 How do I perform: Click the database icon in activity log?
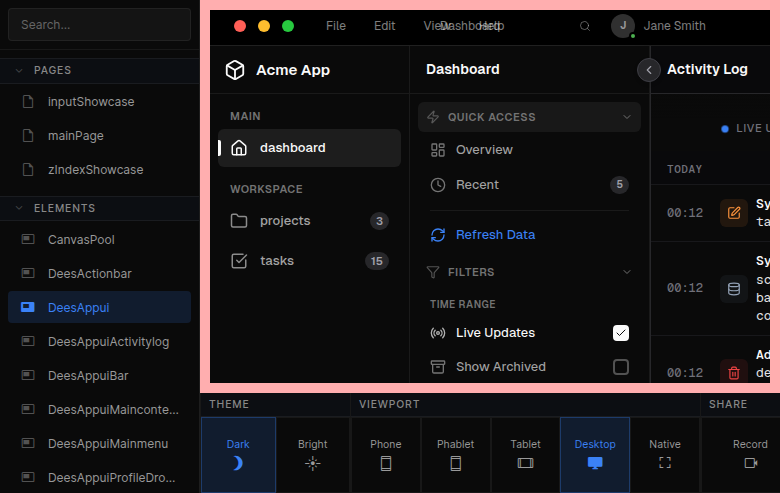tap(734, 289)
